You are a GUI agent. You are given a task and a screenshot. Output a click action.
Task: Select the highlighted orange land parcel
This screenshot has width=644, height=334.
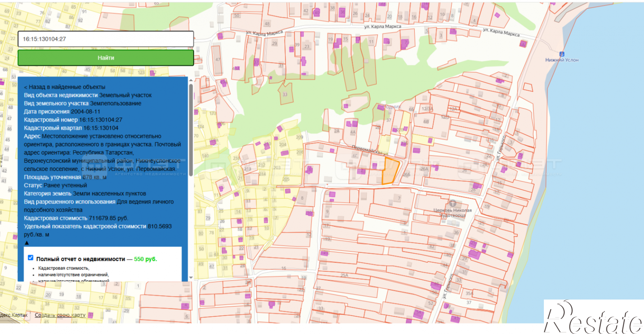click(390, 171)
